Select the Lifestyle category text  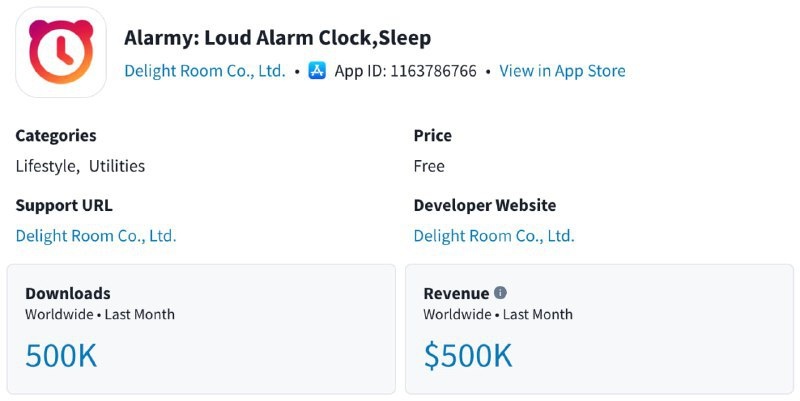click(x=46, y=166)
